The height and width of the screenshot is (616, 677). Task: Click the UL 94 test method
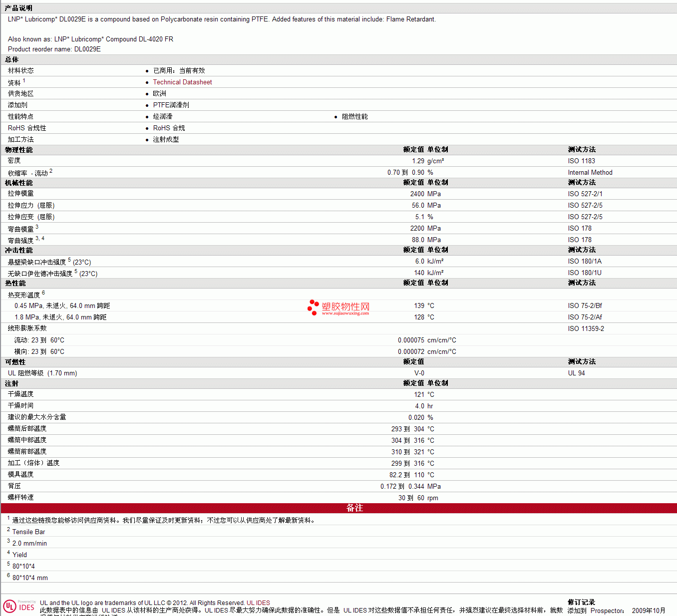pos(576,373)
